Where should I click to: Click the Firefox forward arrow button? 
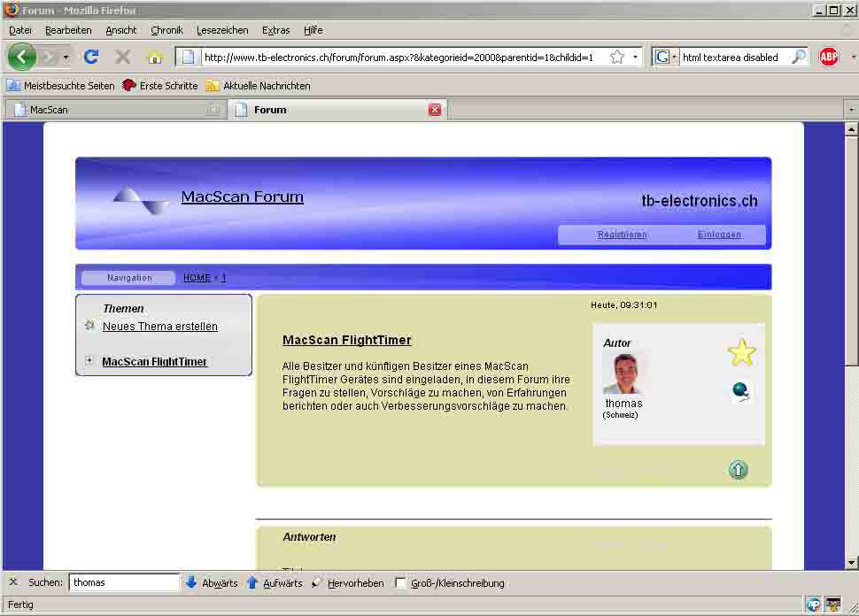coord(49,57)
